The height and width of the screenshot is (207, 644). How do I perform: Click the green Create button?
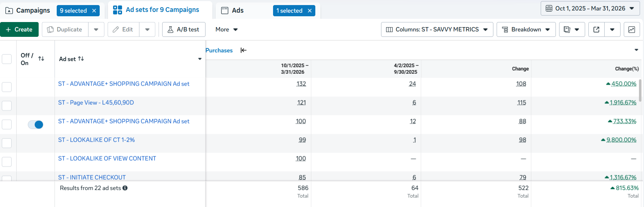tap(19, 30)
